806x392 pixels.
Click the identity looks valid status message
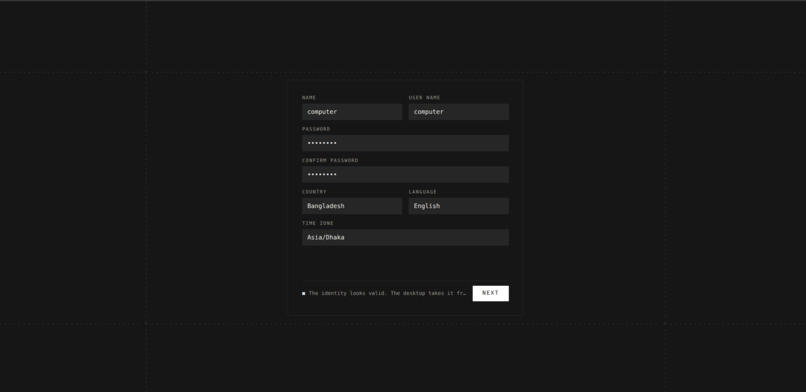pyautogui.click(x=388, y=293)
